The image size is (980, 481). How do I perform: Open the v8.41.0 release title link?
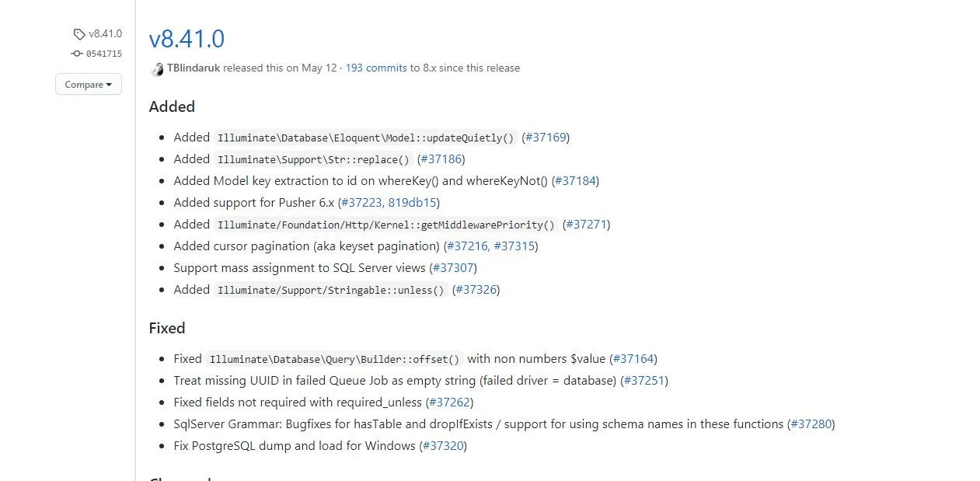[187, 38]
